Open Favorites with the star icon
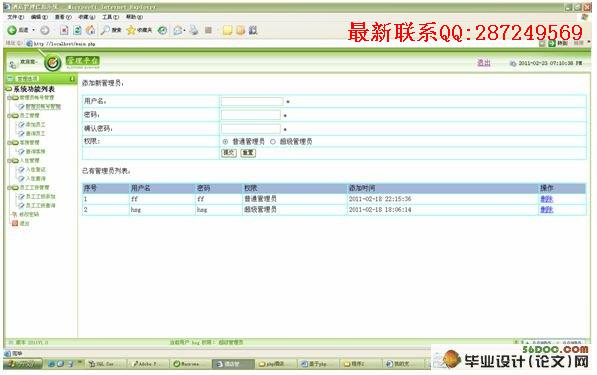 [131, 30]
